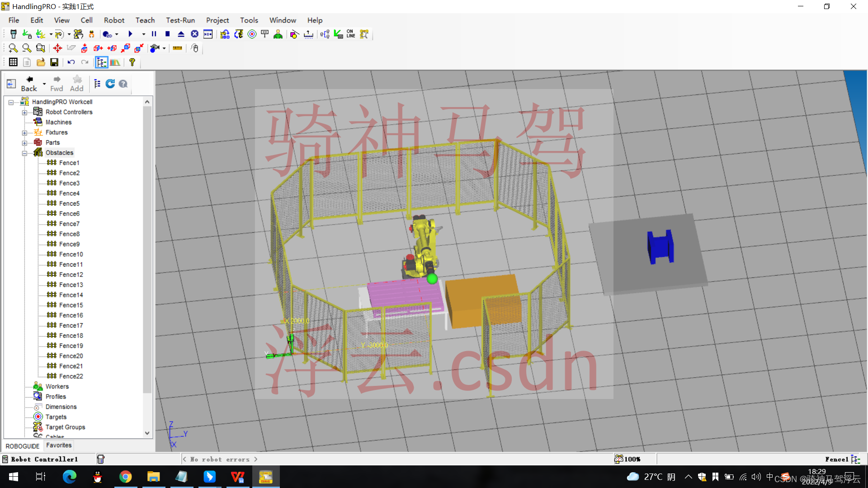
Task: Collapse the HandlingPRO Workcell root node
Action: pos(11,102)
